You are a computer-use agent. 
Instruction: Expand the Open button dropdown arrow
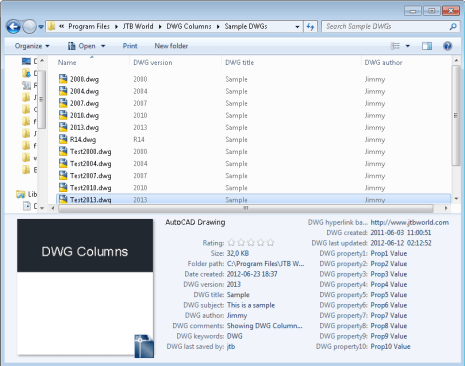coord(103,46)
